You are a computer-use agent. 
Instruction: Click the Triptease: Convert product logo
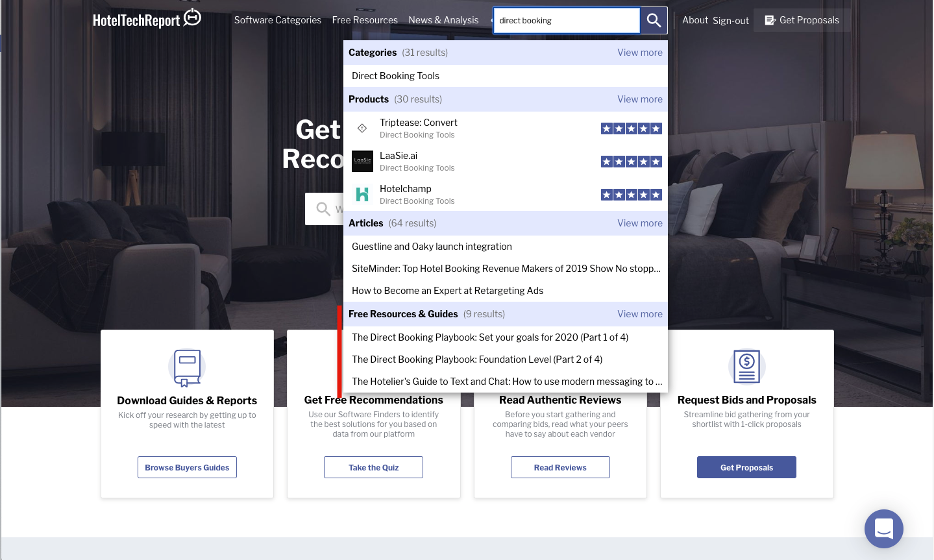[x=362, y=128]
